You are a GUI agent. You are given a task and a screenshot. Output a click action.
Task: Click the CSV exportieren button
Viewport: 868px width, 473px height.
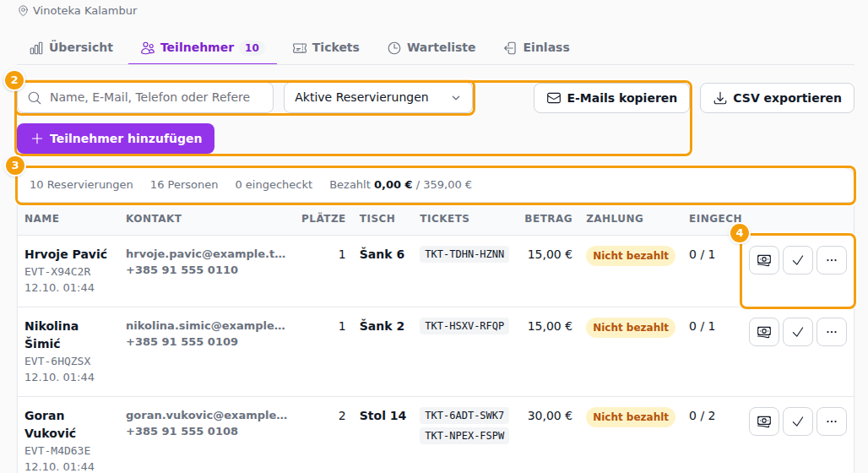coord(777,98)
